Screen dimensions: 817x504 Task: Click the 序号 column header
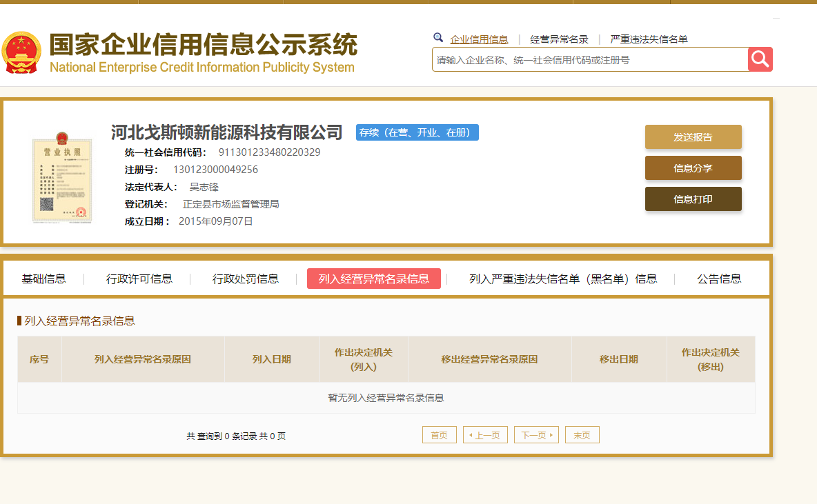tap(39, 359)
